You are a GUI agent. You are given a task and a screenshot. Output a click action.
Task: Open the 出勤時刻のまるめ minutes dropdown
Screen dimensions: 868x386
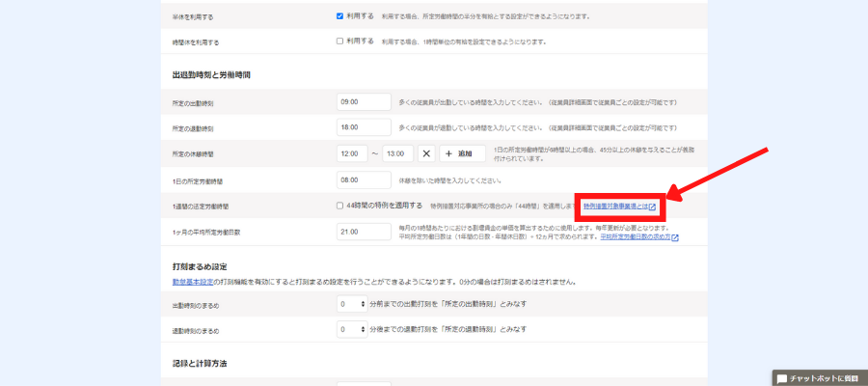[x=353, y=304]
